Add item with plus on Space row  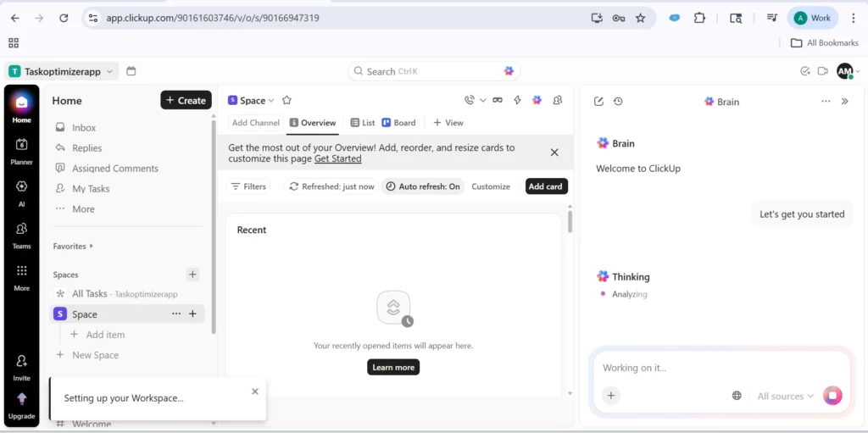[192, 314]
